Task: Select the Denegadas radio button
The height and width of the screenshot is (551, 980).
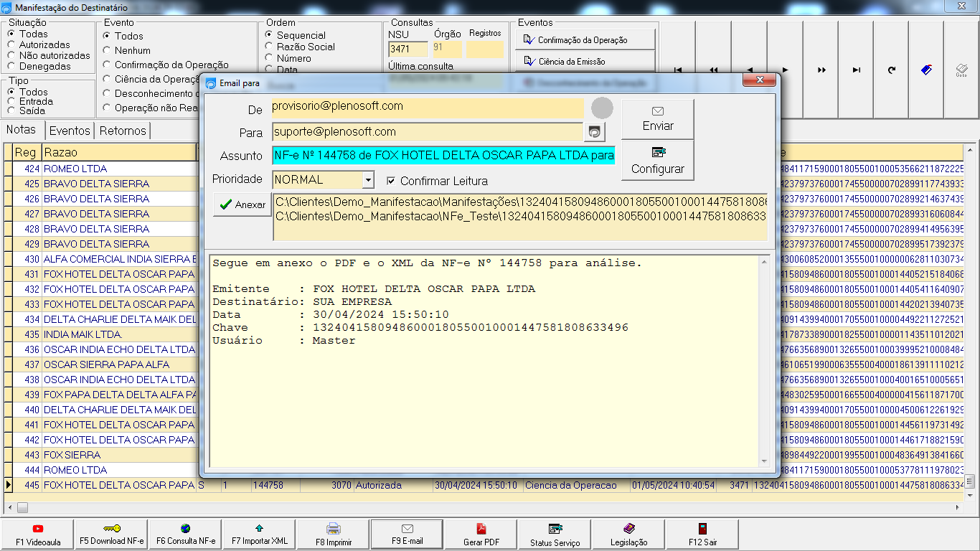Action: [x=11, y=66]
